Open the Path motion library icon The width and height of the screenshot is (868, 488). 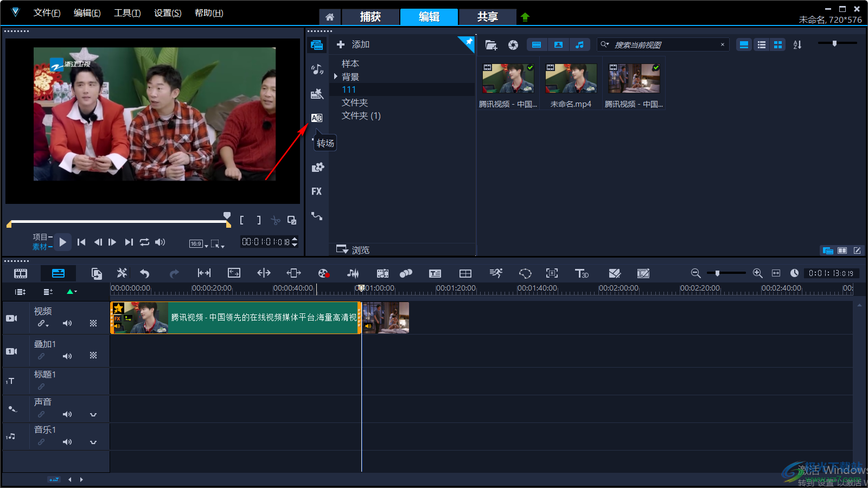click(x=317, y=216)
